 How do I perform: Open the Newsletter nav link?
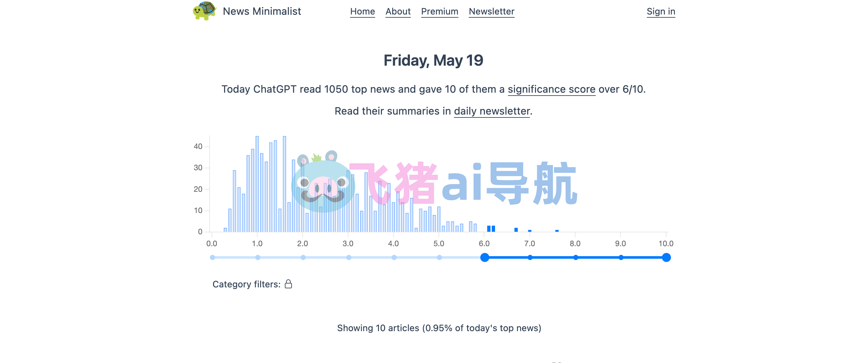point(491,12)
